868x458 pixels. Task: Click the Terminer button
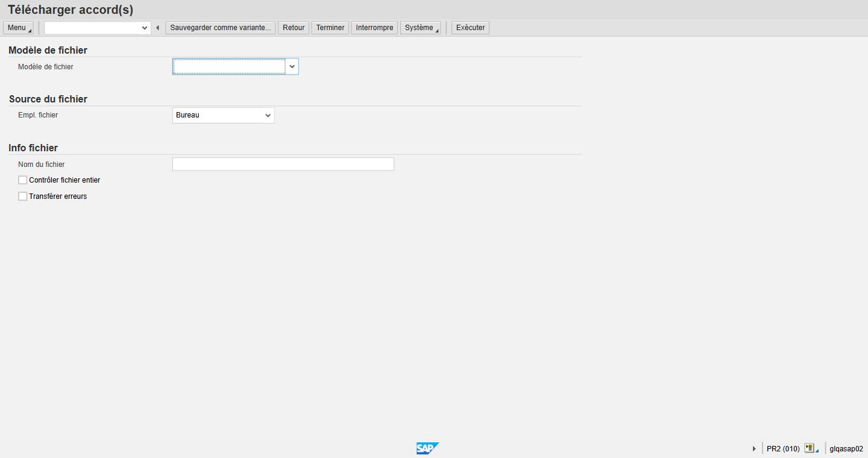[330, 28]
